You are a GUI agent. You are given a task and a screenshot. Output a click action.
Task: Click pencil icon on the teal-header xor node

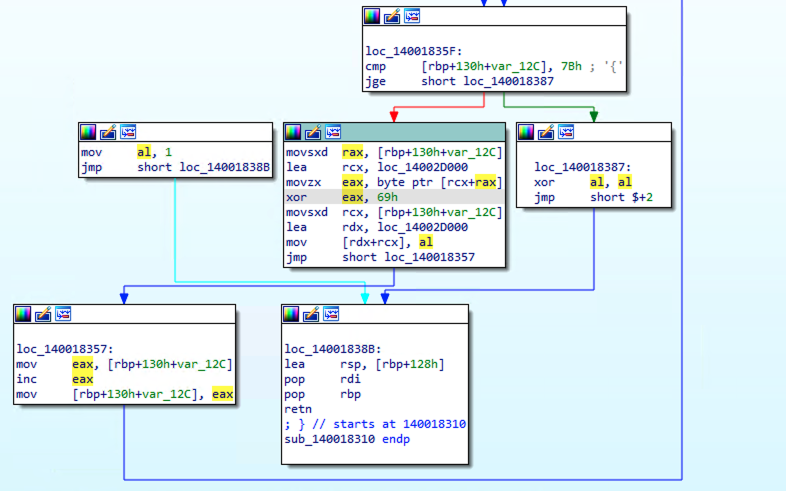point(313,132)
